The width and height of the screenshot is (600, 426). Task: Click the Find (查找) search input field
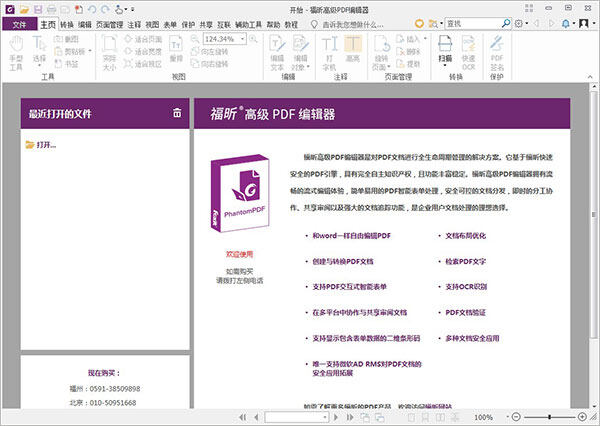coord(473,23)
